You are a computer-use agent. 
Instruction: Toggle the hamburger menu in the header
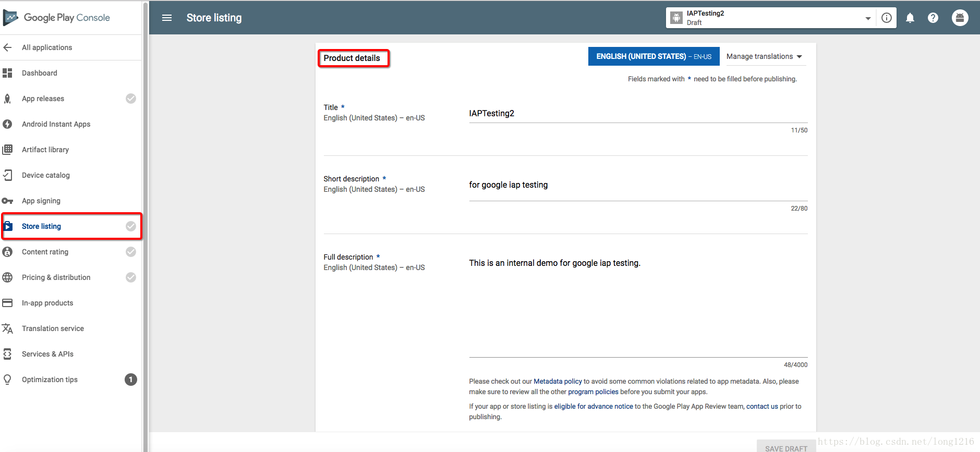[x=167, y=18]
